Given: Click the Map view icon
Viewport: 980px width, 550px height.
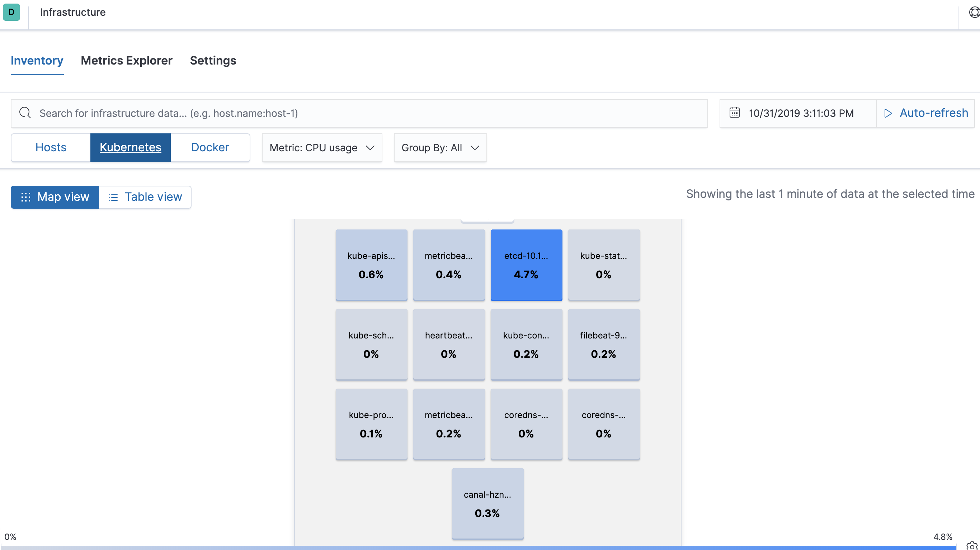Looking at the screenshot, I should 25,197.
